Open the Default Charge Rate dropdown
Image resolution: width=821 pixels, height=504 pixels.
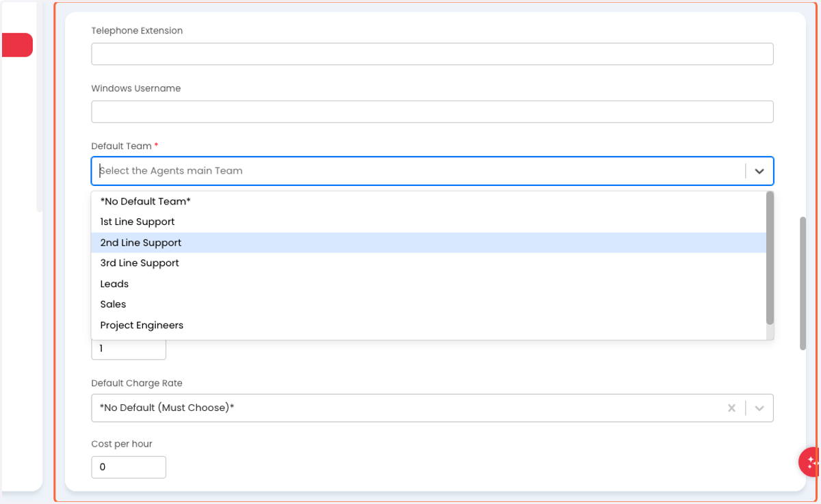point(432,408)
